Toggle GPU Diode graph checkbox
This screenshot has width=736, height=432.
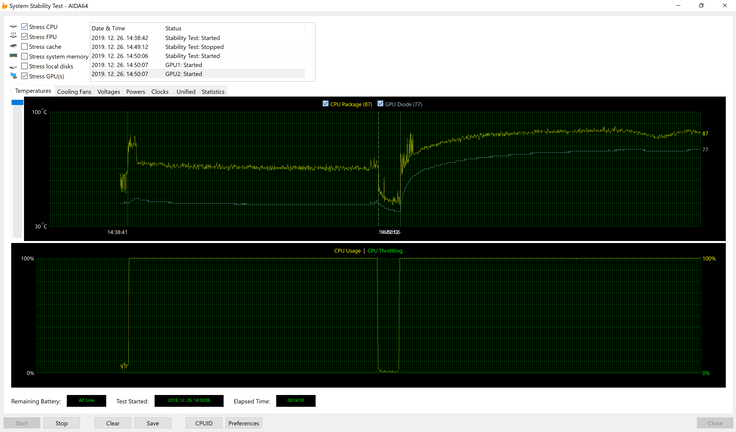(380, 104)
